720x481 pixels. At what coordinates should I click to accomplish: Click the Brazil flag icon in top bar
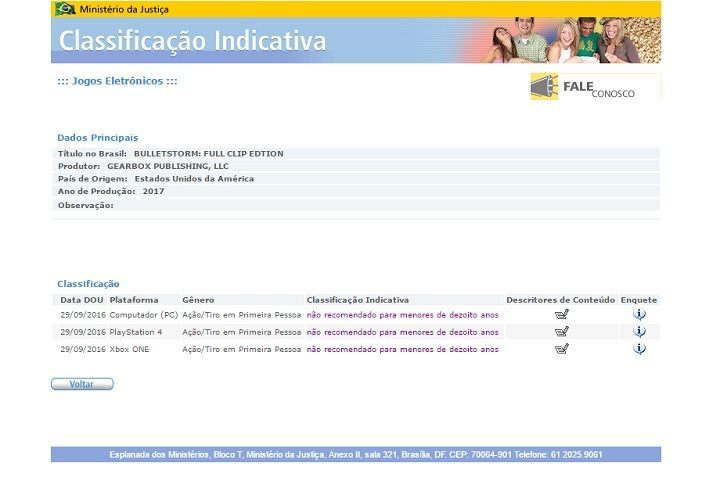65,9
